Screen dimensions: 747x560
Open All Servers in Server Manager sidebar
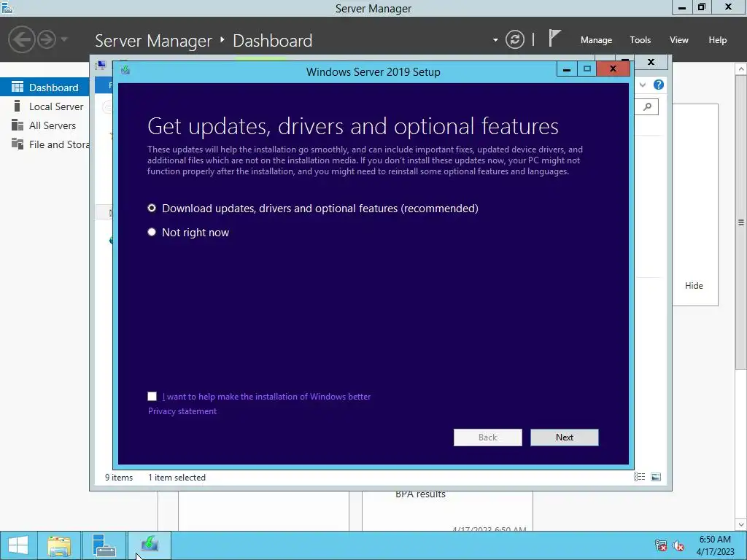click(x=44, y=125)
